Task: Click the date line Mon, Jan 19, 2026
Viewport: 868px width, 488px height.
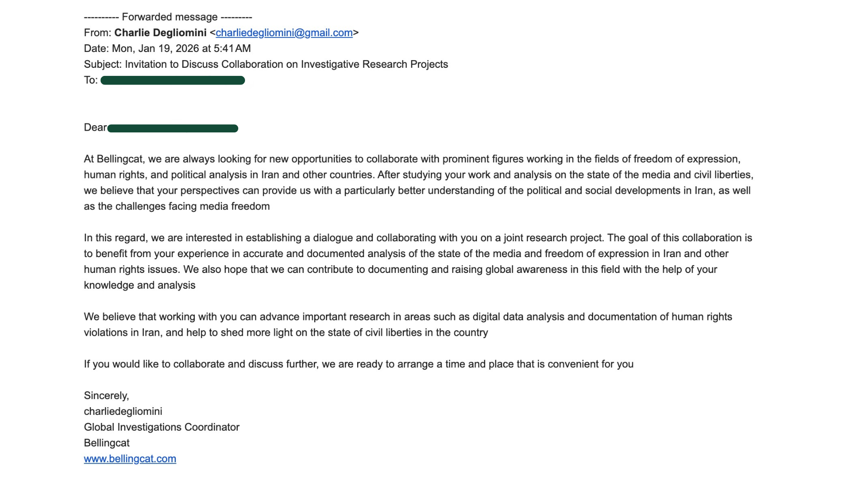Action: 181,49
